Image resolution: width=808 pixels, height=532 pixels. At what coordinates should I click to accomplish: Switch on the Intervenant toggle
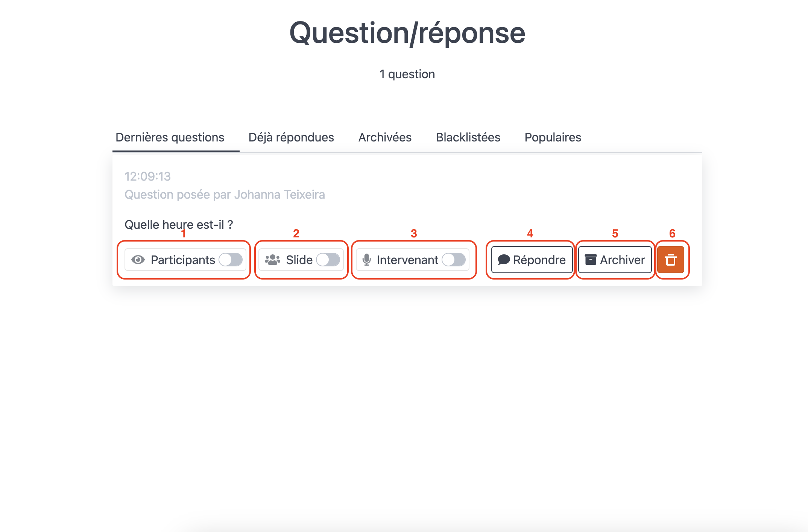[454, 260]
